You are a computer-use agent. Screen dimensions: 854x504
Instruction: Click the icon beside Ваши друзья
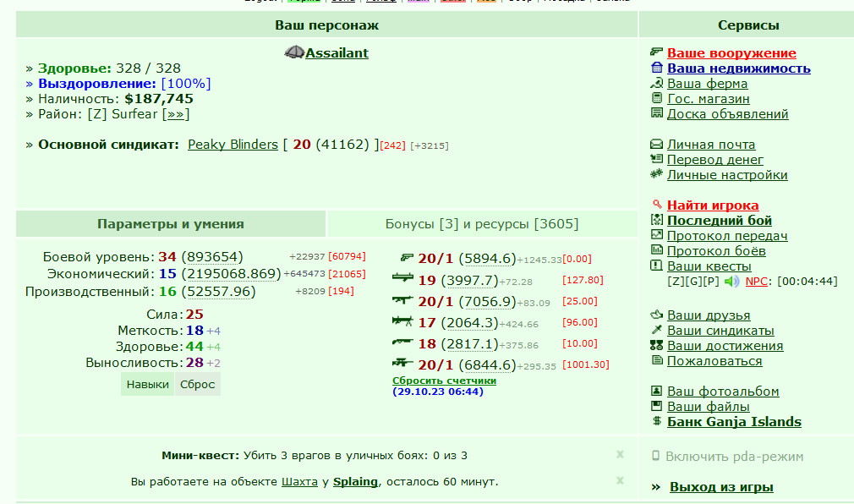click(x=656, y=315)
